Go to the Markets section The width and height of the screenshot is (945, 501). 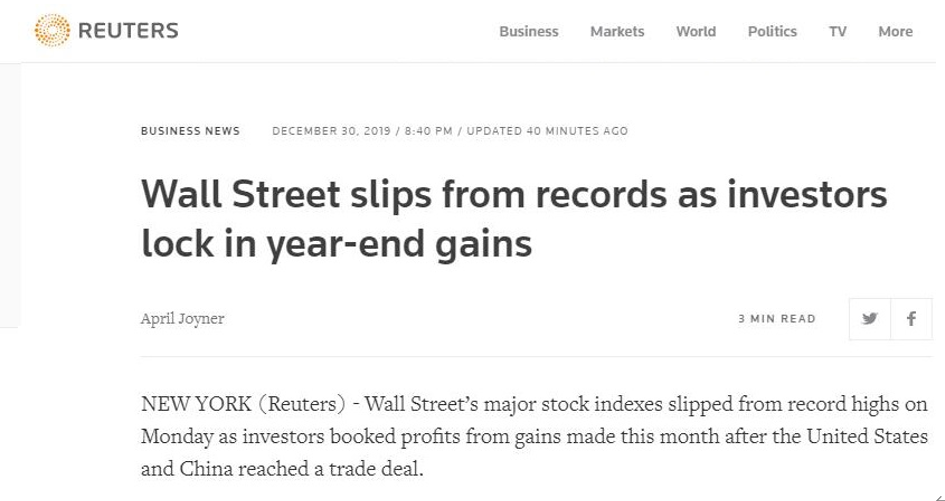(x=617, y=31)
